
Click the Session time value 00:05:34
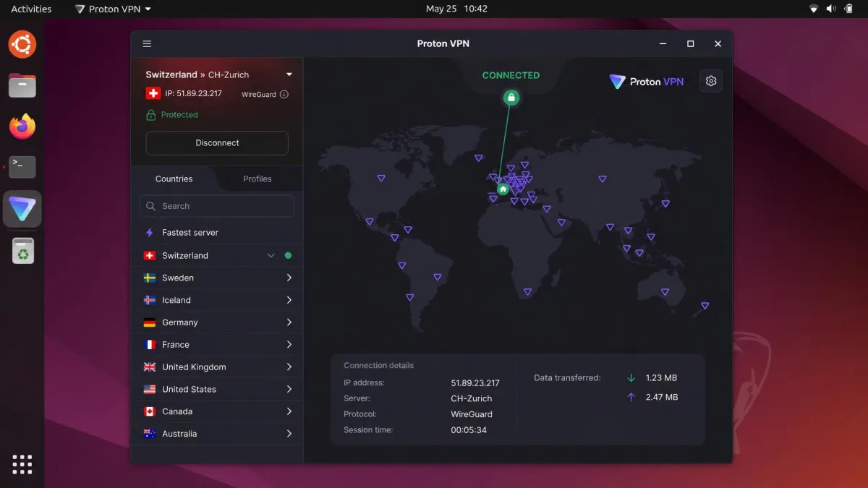pos(469,430)
